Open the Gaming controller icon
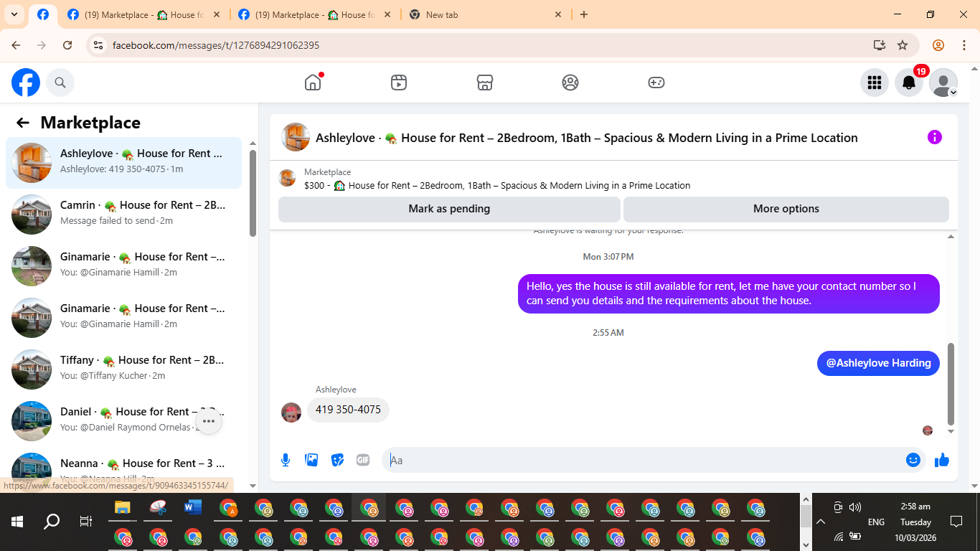 [x=656, y=83]
